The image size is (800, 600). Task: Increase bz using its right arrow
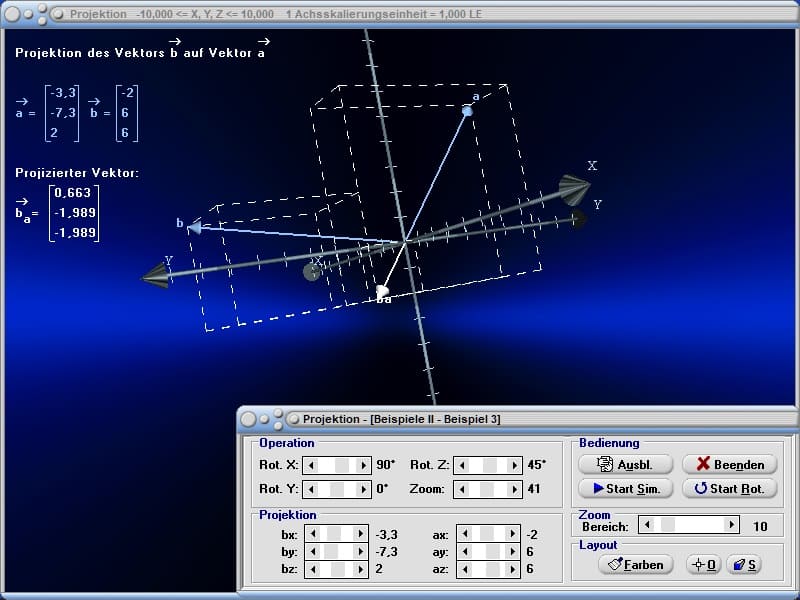(361, 569)
